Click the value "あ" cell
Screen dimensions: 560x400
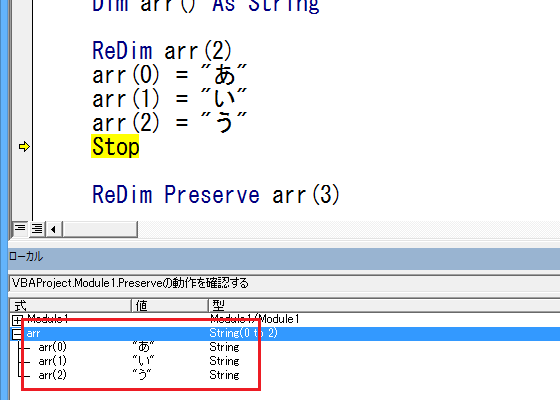tap(143, 347)
